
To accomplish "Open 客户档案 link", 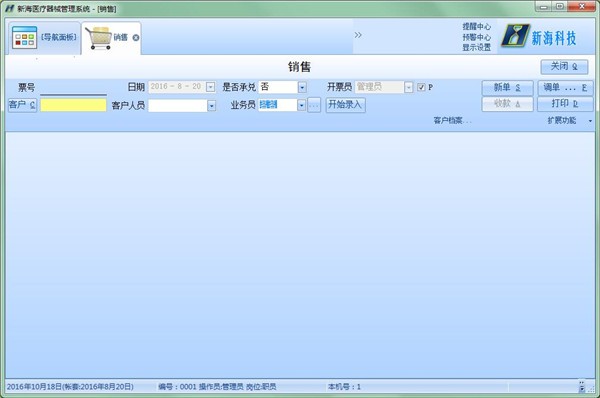I will click(452, 121).
